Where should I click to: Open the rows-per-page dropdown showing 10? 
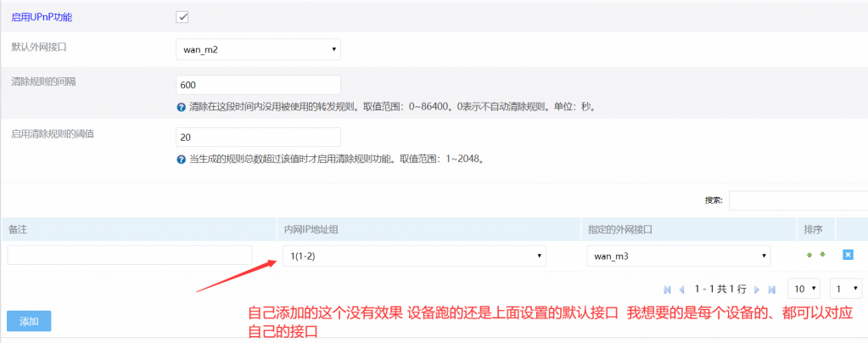click(x=804, y=289)
